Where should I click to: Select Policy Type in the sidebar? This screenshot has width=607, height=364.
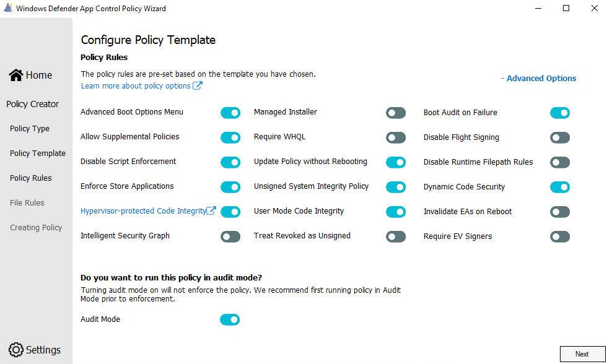[x=29, y=128]
